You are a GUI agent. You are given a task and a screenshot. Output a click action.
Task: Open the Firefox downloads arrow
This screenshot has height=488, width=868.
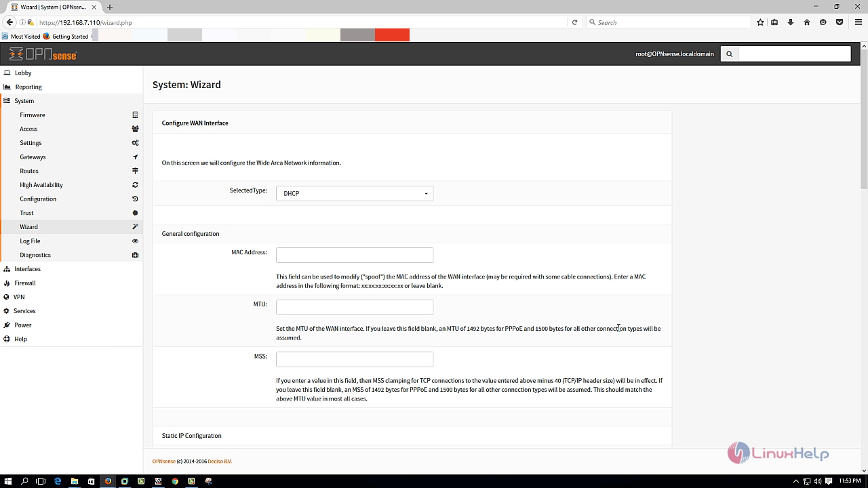791,22
